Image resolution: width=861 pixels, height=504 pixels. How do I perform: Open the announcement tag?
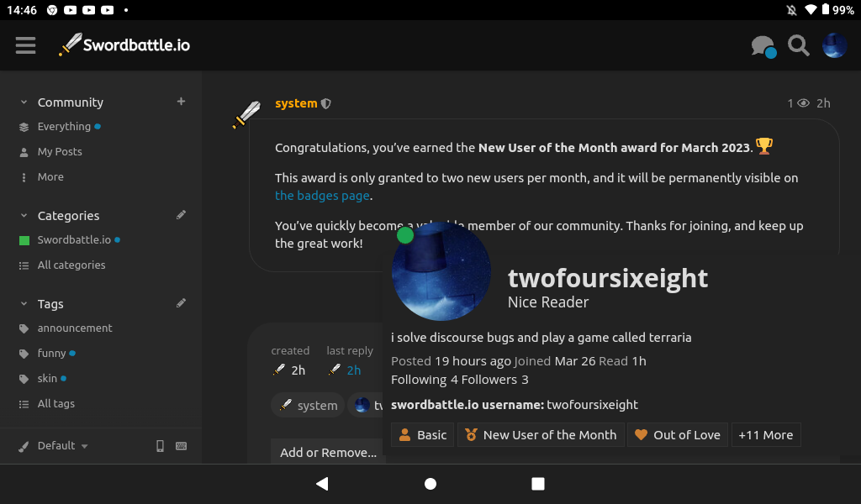click(x=75, y=328)
